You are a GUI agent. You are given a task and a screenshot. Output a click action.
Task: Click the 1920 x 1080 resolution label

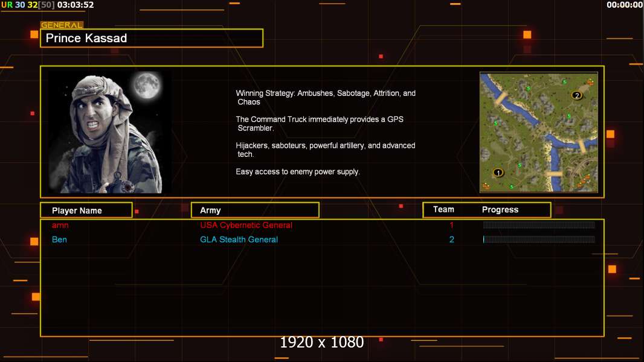pos(321,342)
